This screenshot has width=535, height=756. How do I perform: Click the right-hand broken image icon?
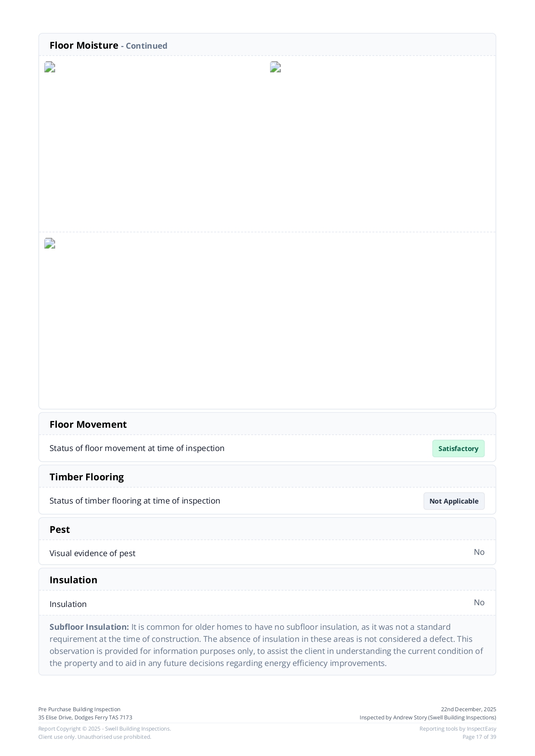click(x=275, y=67)
